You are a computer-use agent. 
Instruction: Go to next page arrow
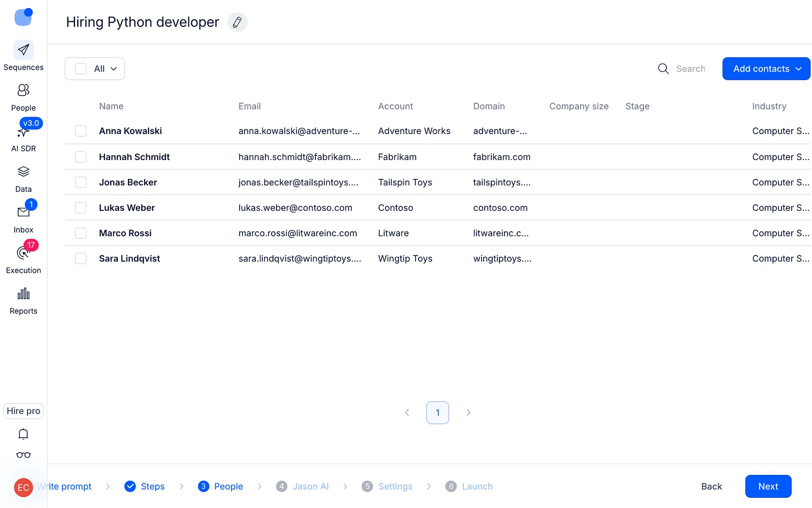[x=468, y=412]
